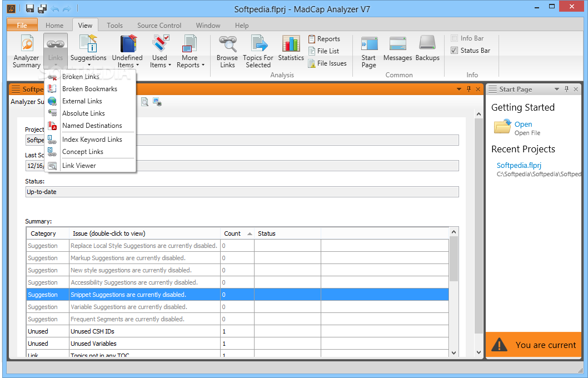The height and width of the screenshot is (378, 588).
Task: Switch to the Home ribbon tab
Action: tap(54, 26)
